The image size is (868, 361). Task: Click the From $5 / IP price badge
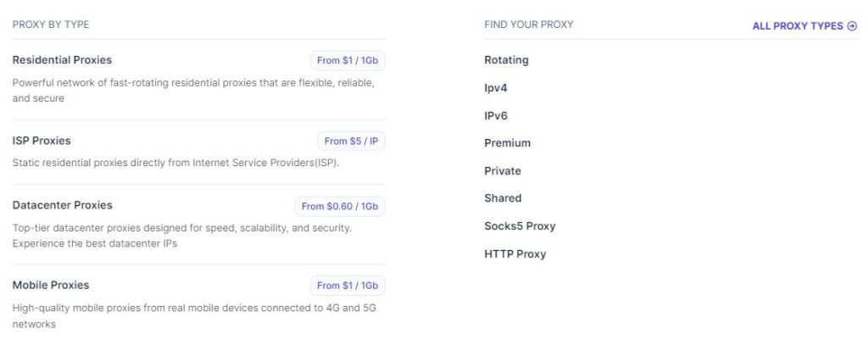click(x=351, y=142)
